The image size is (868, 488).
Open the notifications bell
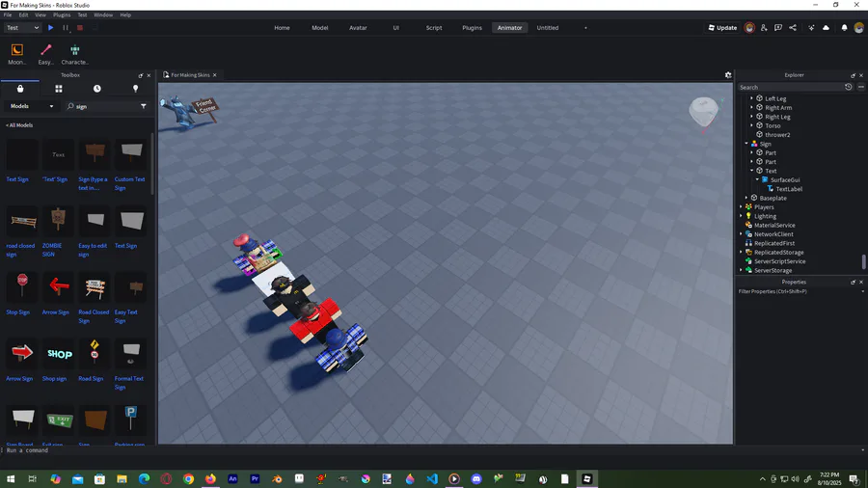844,28
